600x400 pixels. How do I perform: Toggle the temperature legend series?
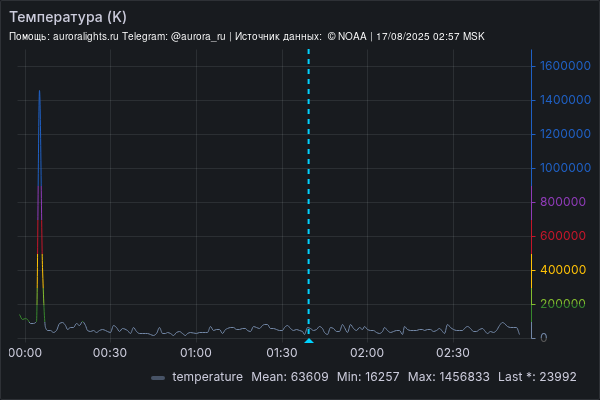(x=207, y=377)
